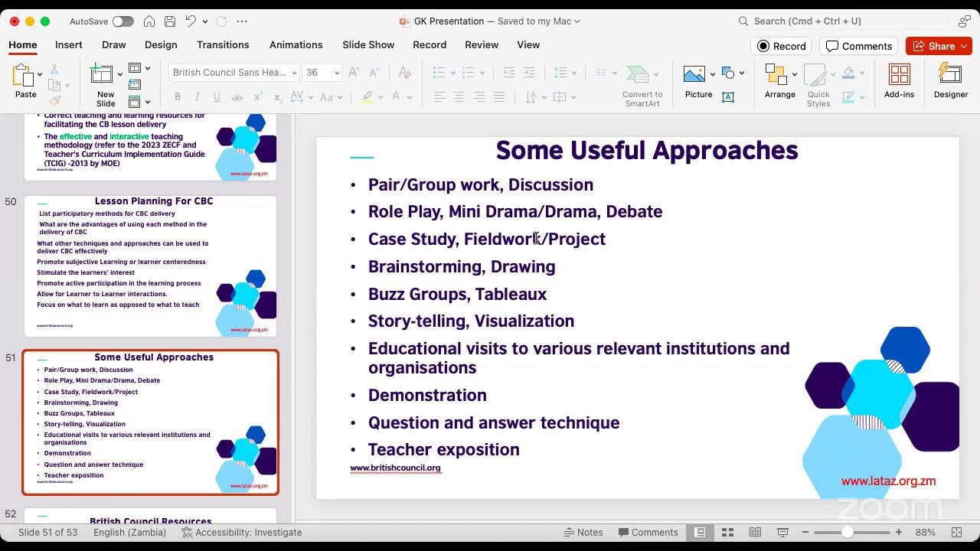980x551 pixels.
Task: Select slide 50 thumbnail Lesson Planning
Action: click(x=150, y=266)
